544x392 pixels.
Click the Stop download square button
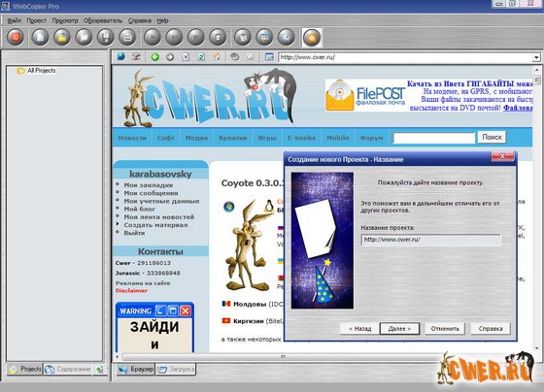pos(196,37)
